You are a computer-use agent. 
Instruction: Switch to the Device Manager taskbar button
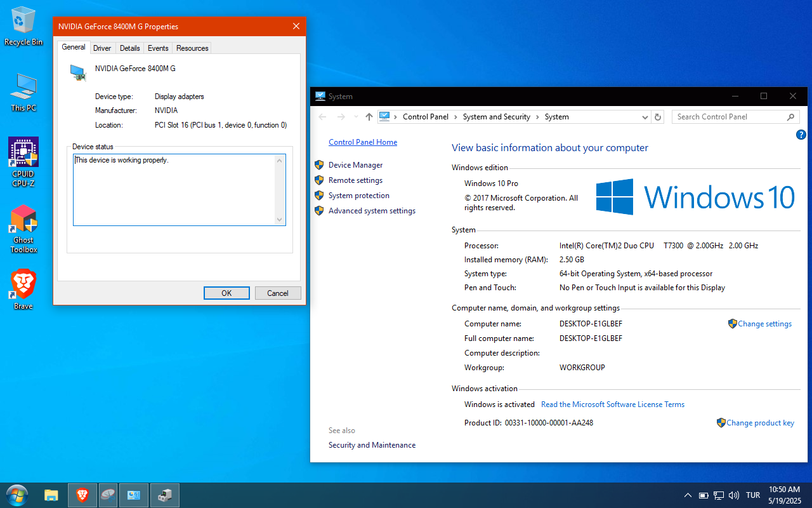[x=165, y=495]
